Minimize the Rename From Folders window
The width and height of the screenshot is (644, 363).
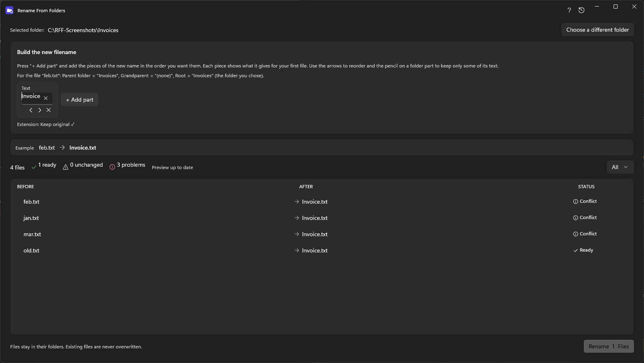tap(597, 7)
